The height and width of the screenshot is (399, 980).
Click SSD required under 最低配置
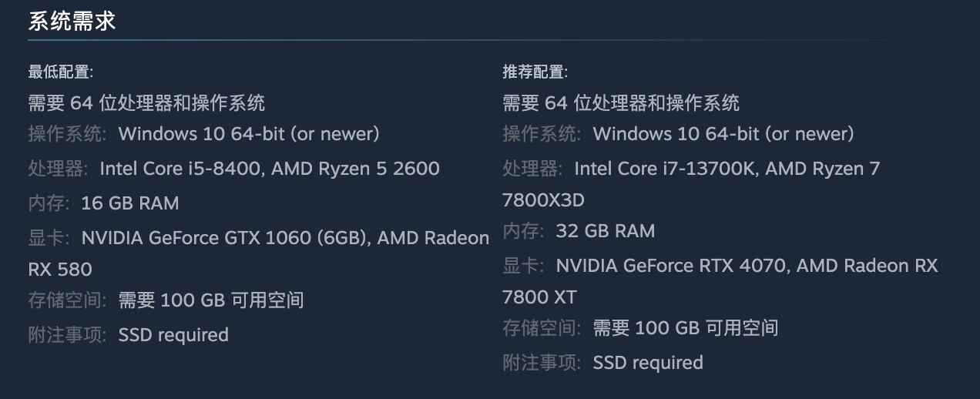coord(173,335)
